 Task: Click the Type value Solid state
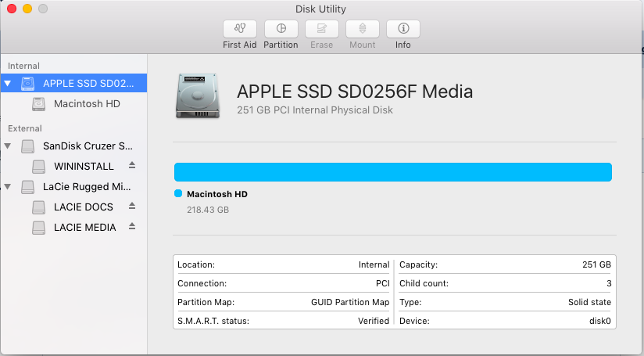pos(589,302)
